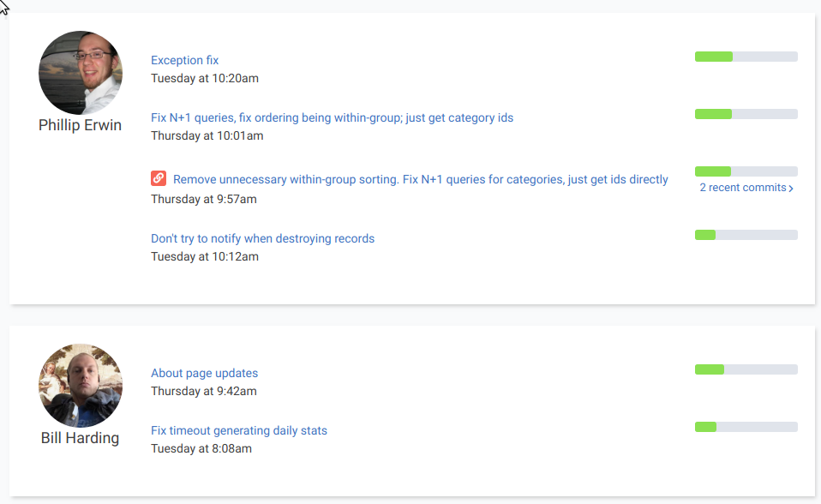Click progress bar above "2 recent commits"
Viewport: 821px width, 504px height.
point(746,171)
